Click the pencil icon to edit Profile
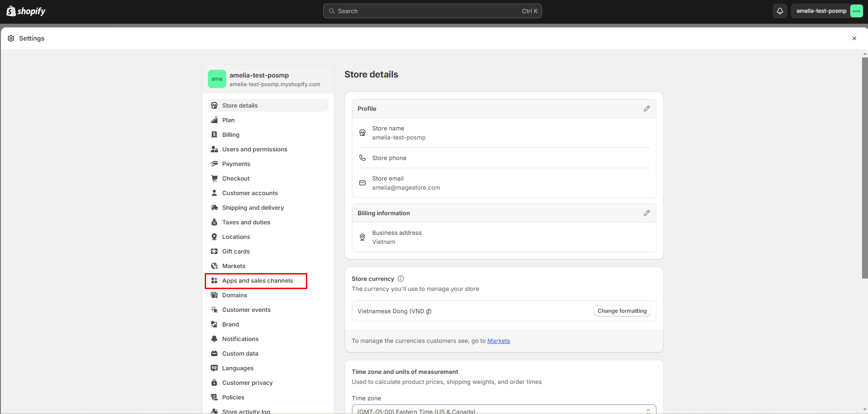 pos(646,109)
